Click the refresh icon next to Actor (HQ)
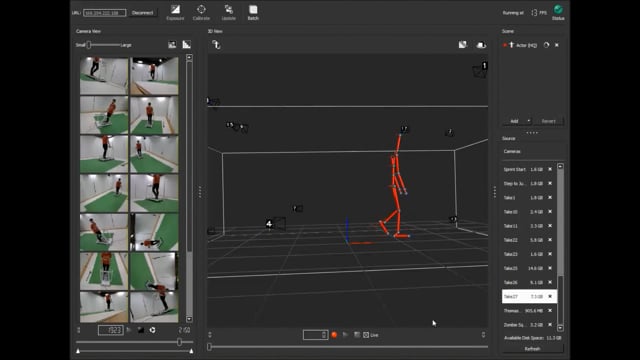 point(546,45)
